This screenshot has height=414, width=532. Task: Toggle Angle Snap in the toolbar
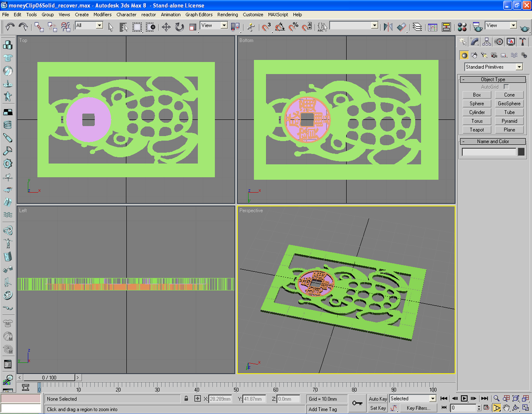click(280, 27)
